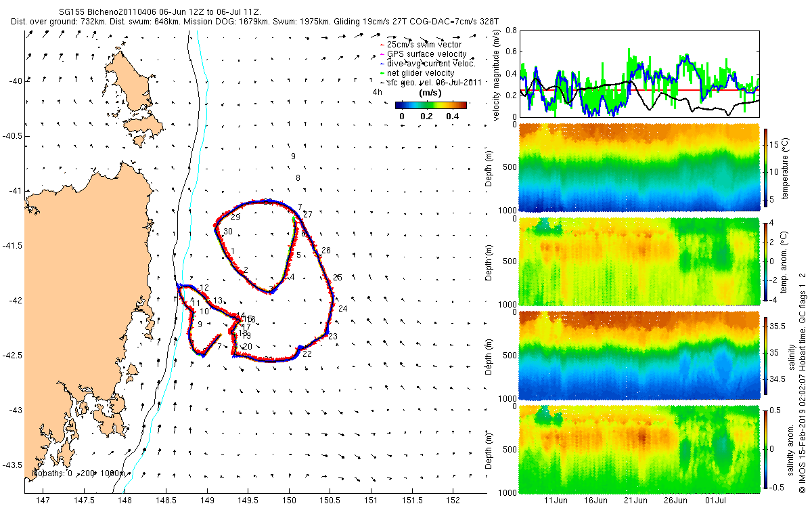
Task: Click the day marker '12' on the glider track
Action: [204, 289]
